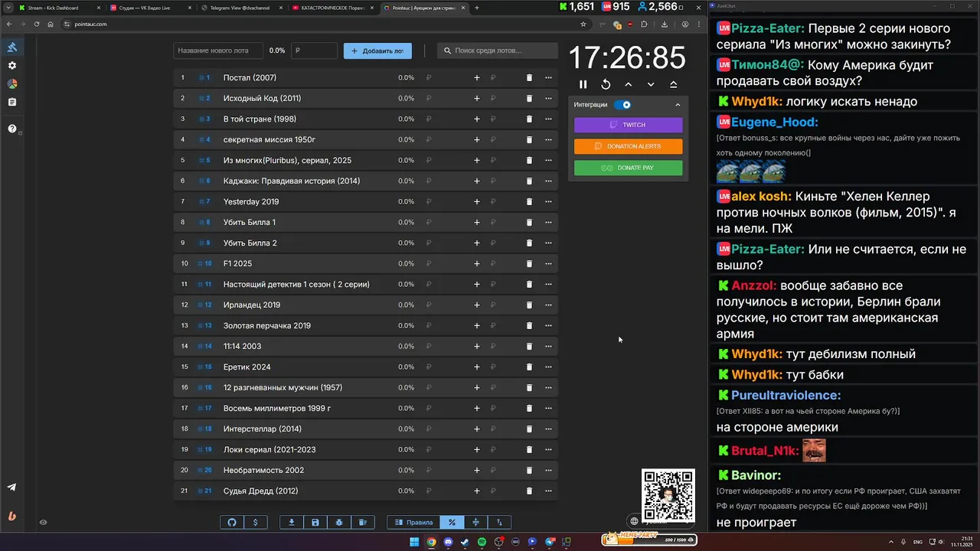
Task: Click the bug report icon in bottom toolbar
Action: point(339,523)
